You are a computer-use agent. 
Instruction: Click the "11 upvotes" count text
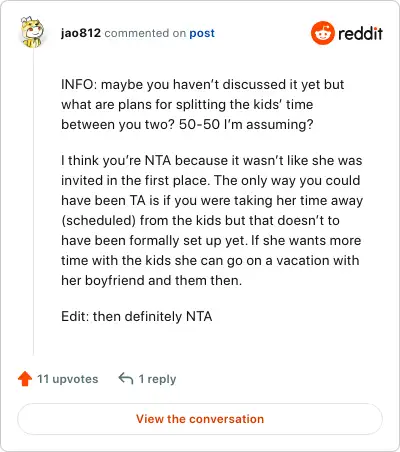click(x=68, y=379)
